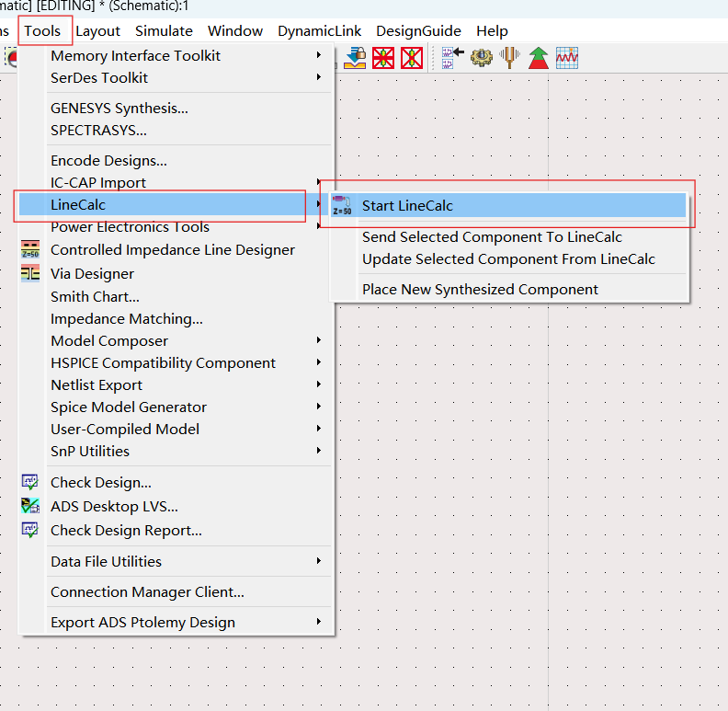Image resolution: width=728 pixels, height=711 pixels.
Task: Click the Controlled Impedance Line Designer icon
Action: tap(30, 249)
